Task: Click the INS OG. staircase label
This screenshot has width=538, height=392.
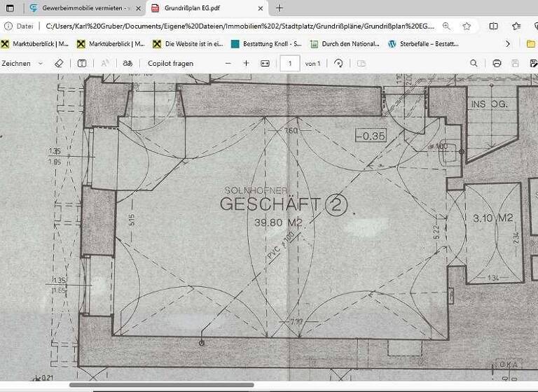Action: pos(489,104)
